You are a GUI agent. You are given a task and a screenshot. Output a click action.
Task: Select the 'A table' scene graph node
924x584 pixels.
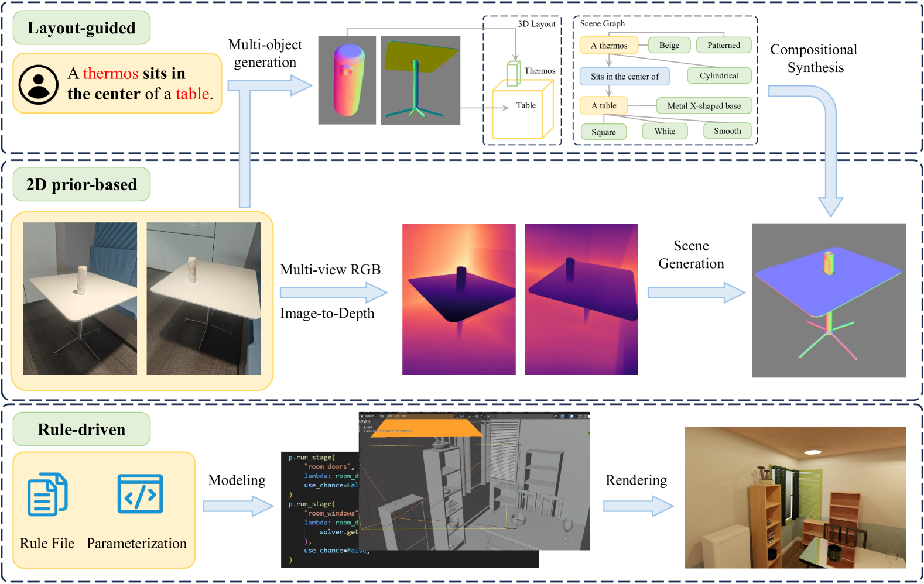[604, 105]
